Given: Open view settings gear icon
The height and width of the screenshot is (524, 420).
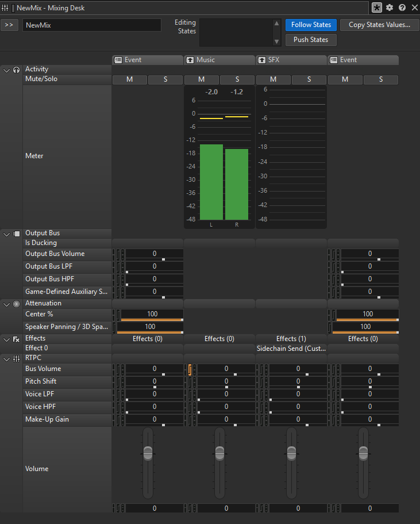Looking at the screenshot, I should [390, 7].
